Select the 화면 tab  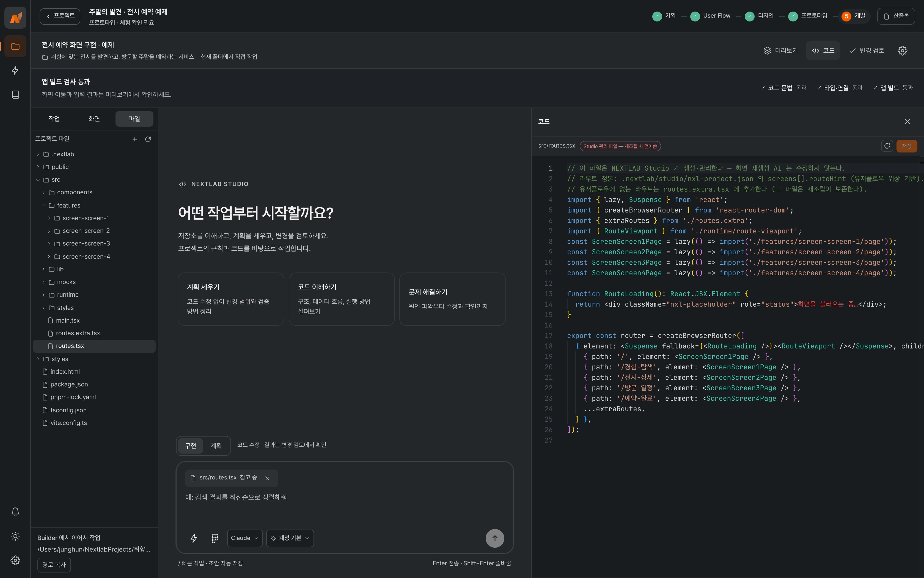[94, 119]
